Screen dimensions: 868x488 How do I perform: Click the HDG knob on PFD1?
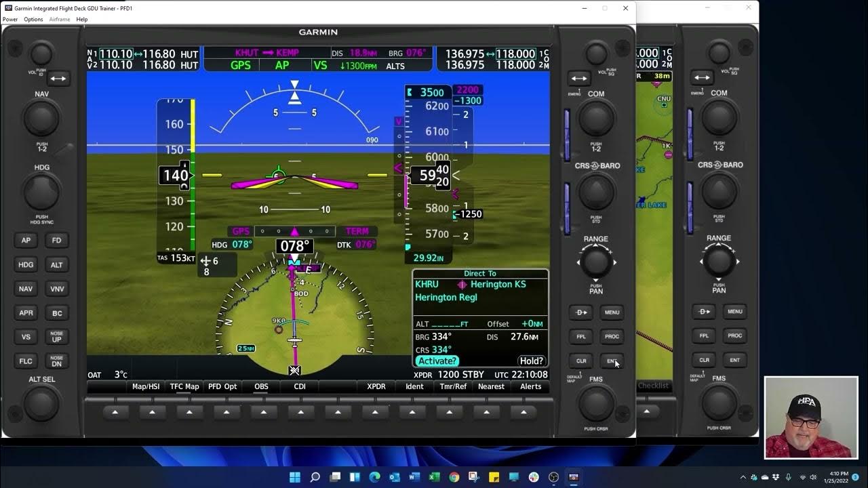(41, 193)
